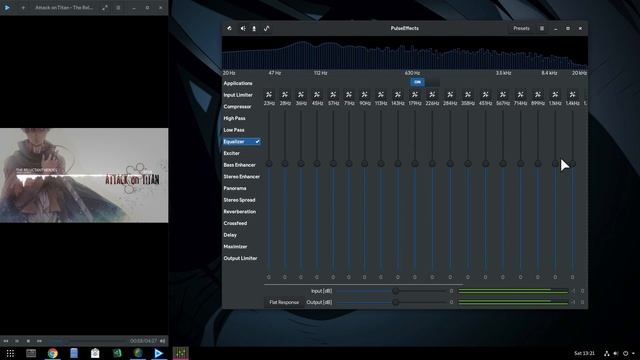Open the Presets dropdown
Viewport: 640px width, 360px height.
(x=521, y=28)
